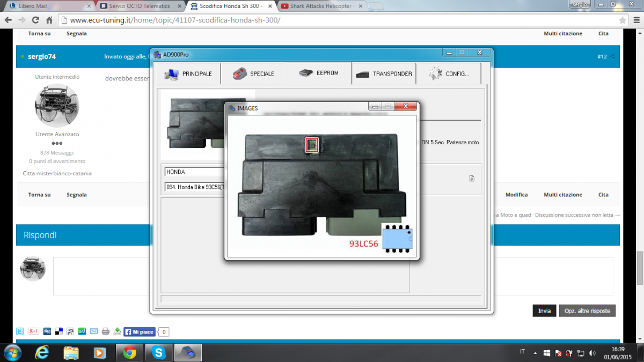Open the Chrome hamburger menu

pyautogui.click(x=636, y=20)
